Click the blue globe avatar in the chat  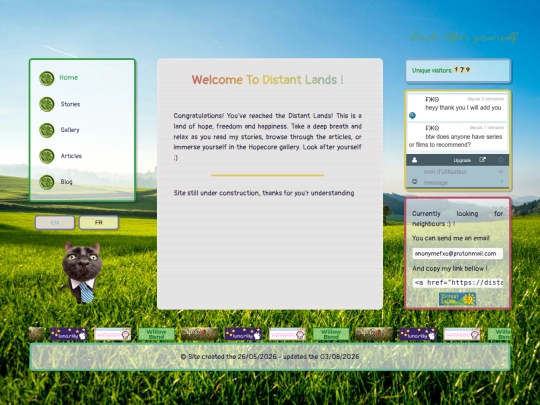tap(412, 115)
